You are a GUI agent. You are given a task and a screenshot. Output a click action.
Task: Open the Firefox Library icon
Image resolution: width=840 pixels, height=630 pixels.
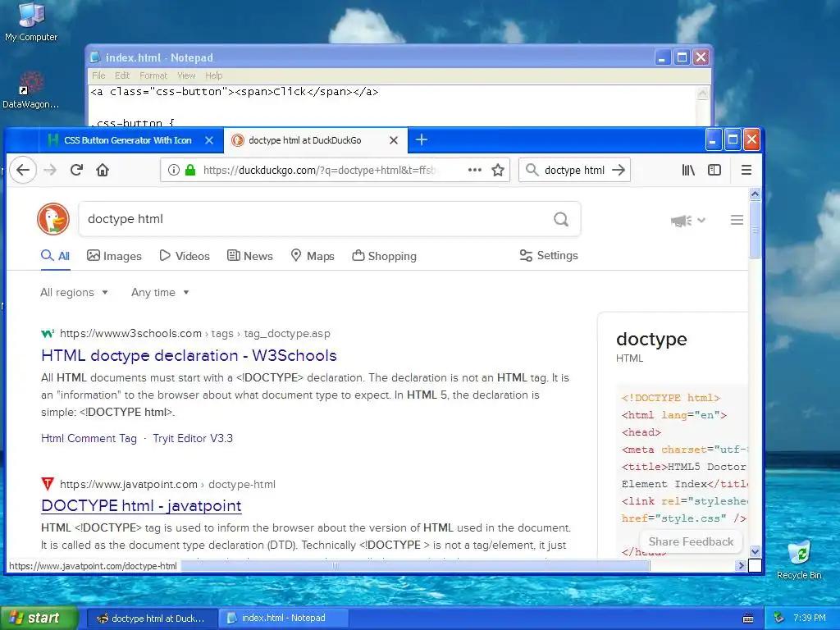688,171
